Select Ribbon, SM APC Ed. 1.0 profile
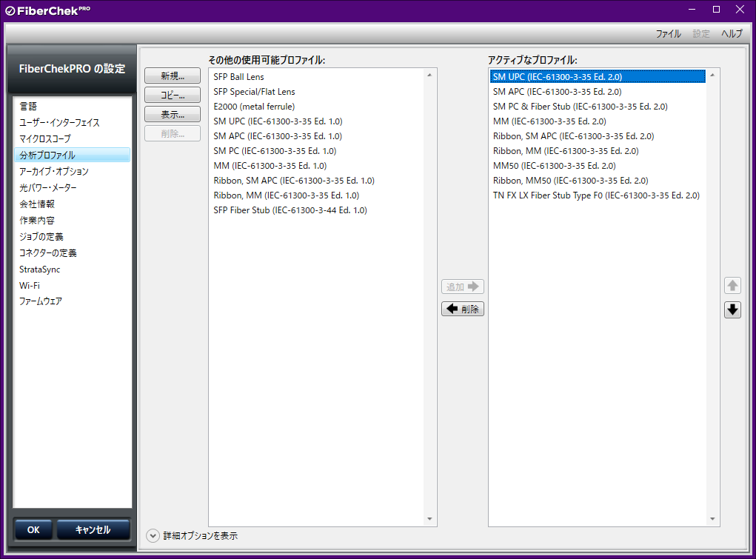 [317, 181]
